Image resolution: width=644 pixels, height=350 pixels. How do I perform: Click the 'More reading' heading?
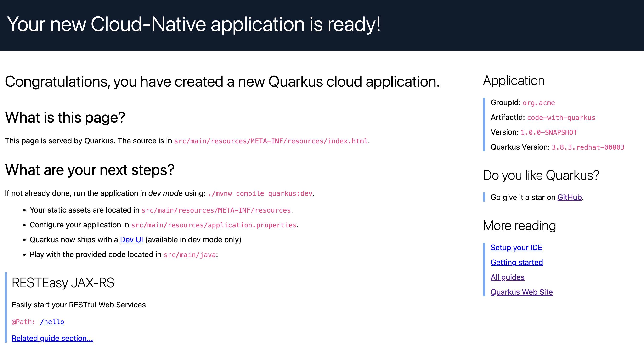click(519, 226)
